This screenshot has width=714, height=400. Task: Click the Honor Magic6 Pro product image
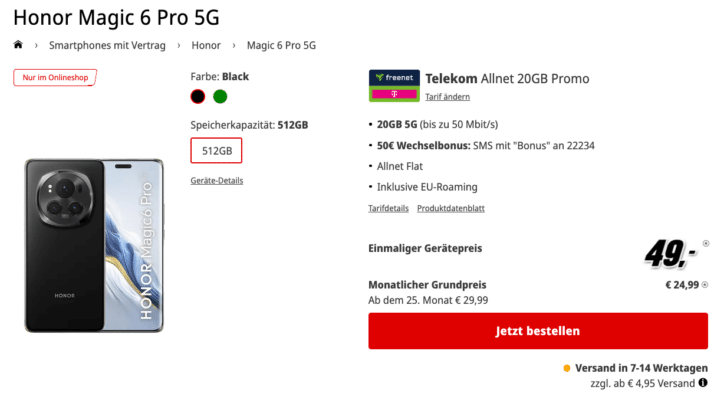94,245
